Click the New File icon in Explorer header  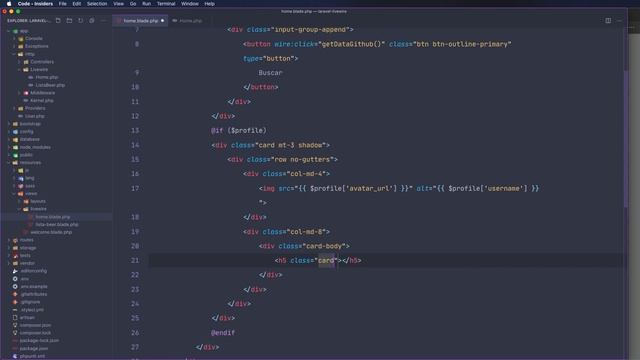58,20
